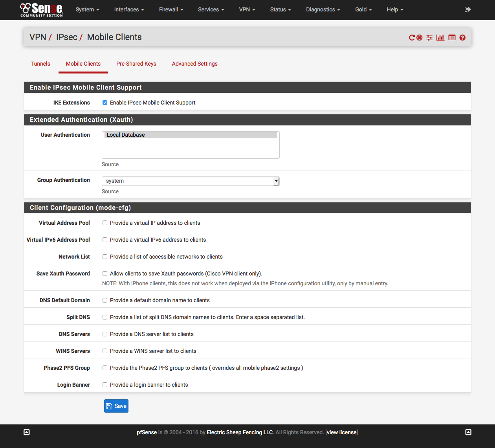Viewport: 495px width, 448px height.
Task: Tick Provide a list of accessible networks
Action: [105, 257]
